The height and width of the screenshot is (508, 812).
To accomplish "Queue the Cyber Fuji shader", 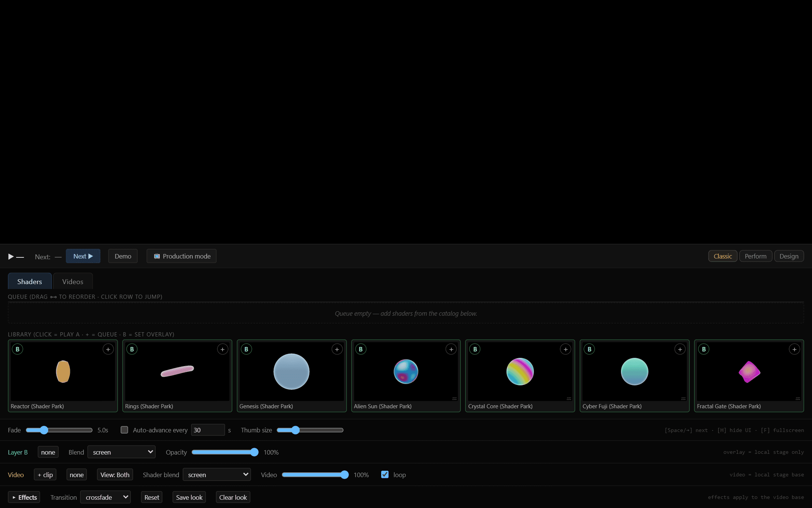I will (680, 349).
